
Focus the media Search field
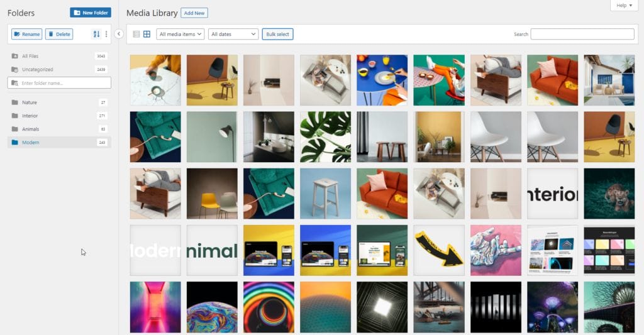pyautogui.click(x=582, y=34)
